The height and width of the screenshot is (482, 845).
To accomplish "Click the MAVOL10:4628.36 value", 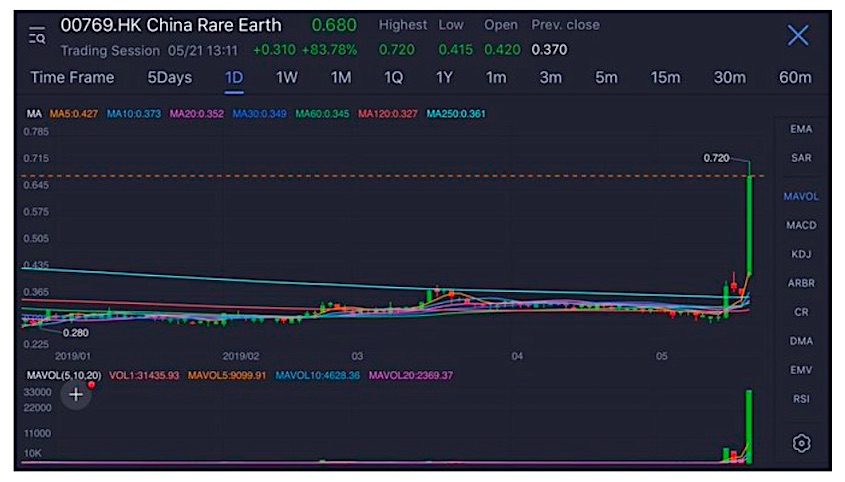I will click(x=317, y=375).
